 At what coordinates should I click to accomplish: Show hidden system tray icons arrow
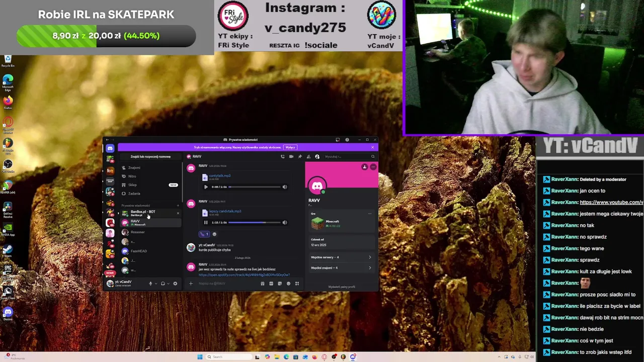[499, 357]
